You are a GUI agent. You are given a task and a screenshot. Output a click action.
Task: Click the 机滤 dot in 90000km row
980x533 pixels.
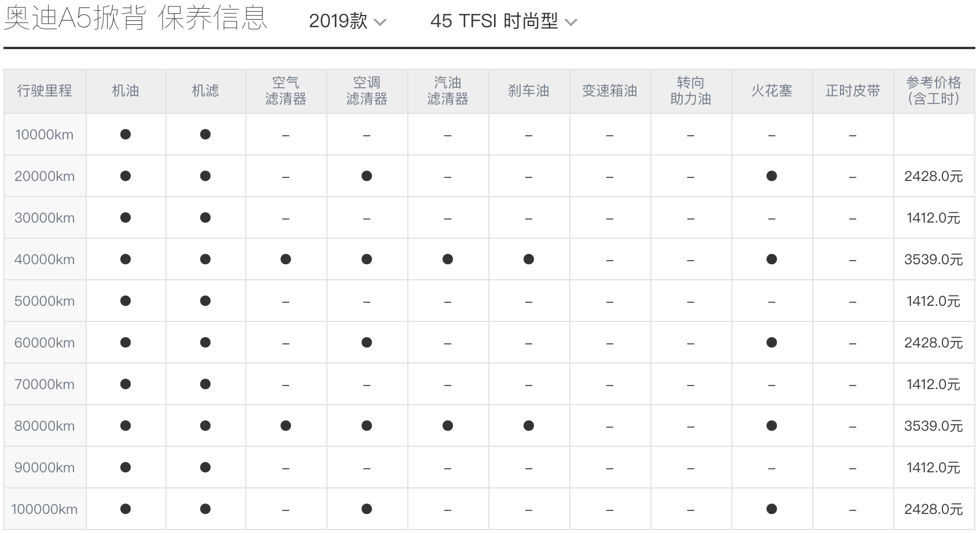[x=205, y=468]
